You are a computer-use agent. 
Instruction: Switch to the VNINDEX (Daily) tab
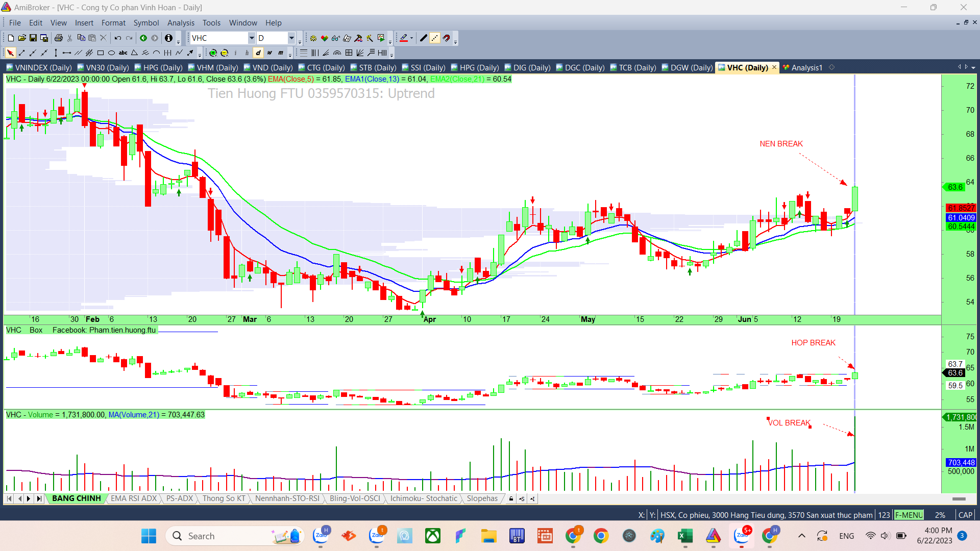tap(39, 67)
